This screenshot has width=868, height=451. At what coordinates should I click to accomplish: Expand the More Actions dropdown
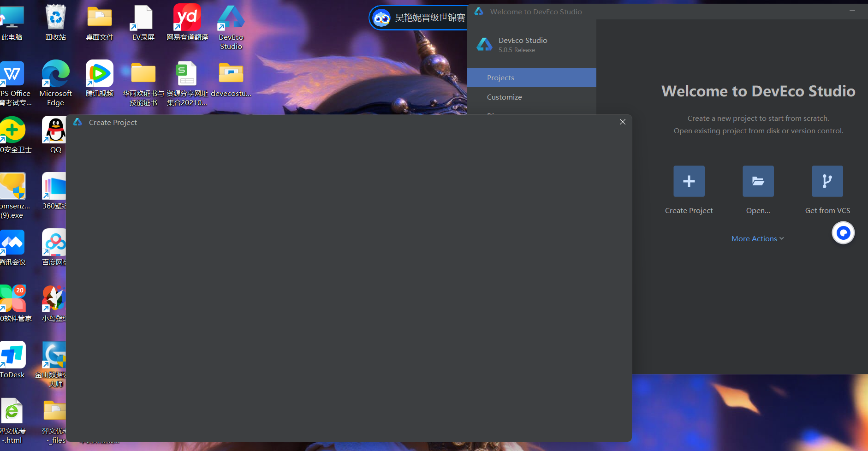757,238
